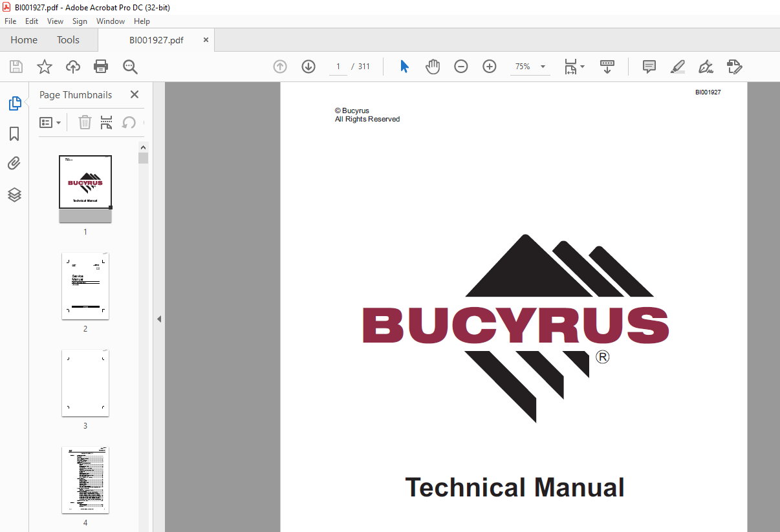Image resolution: width=780 pixels, height=532 pixels.
Task: Open Page Thumbnails sidebar icon
Action: click(14, 103)
